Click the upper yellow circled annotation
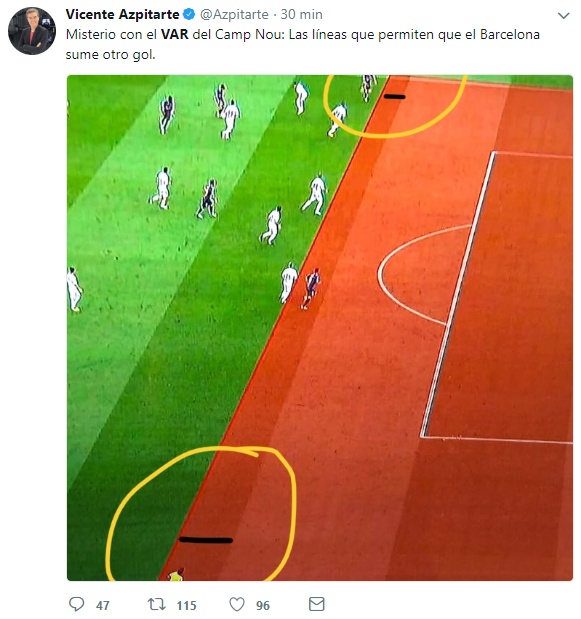This screenshot has height=619, width=581. click(395, 106)
